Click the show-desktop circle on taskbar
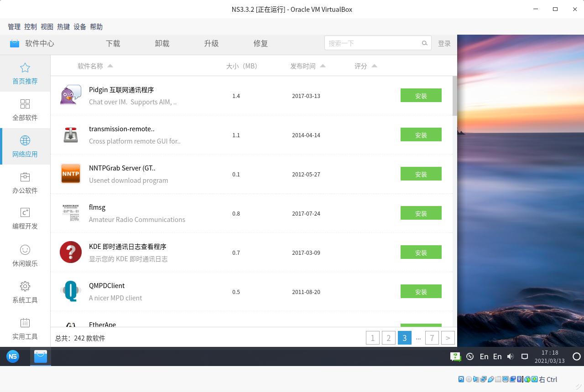 (577, 356)
